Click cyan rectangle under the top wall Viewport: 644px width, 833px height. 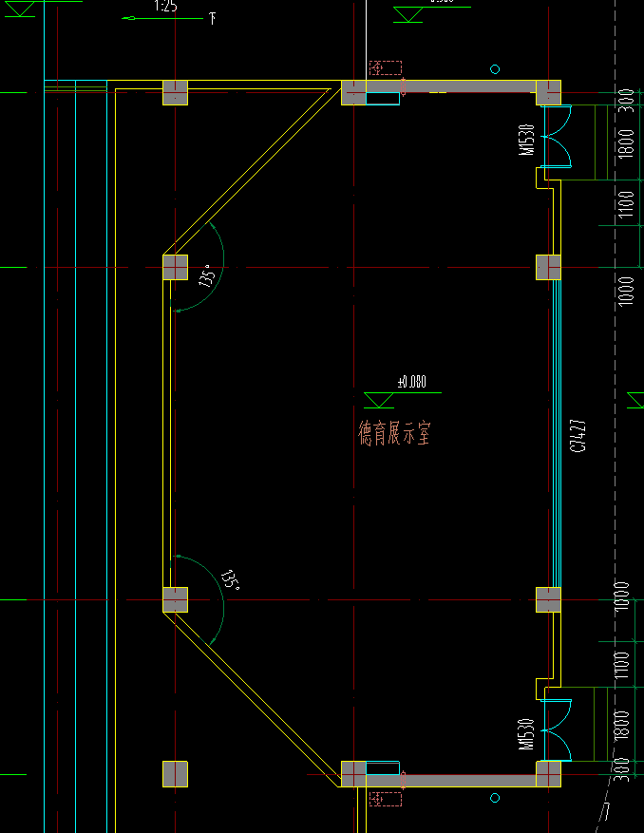[x=383, y=98]
